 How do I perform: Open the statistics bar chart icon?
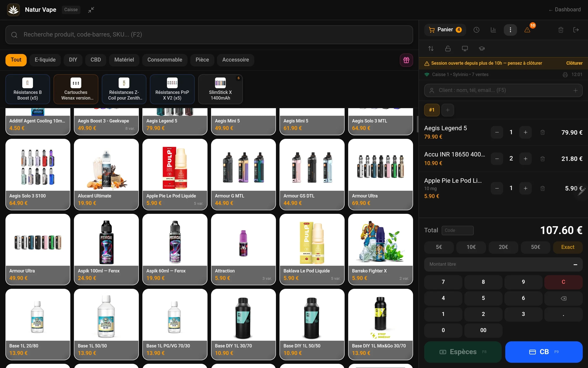(x=493, y=30)
